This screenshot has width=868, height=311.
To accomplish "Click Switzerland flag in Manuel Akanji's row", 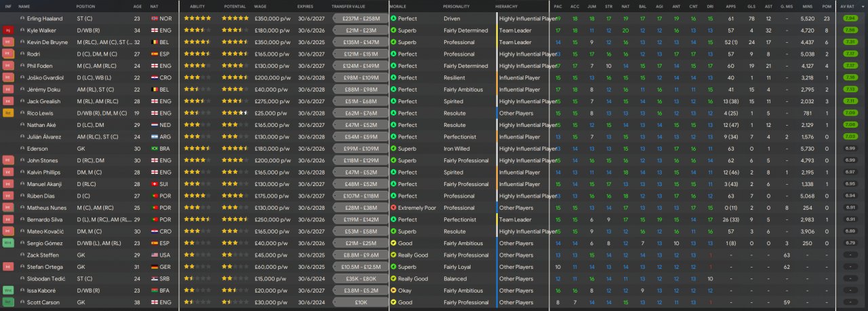I will click(155, 184).
